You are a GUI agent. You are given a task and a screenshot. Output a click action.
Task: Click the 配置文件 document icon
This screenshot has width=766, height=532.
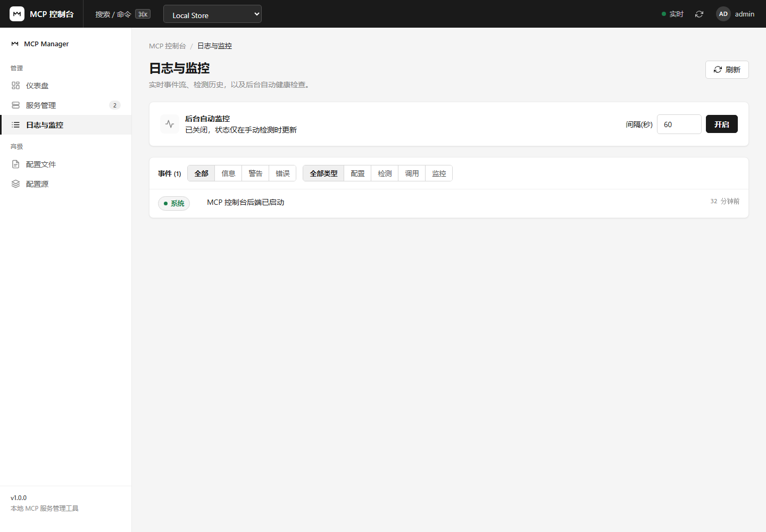(15, 164)
